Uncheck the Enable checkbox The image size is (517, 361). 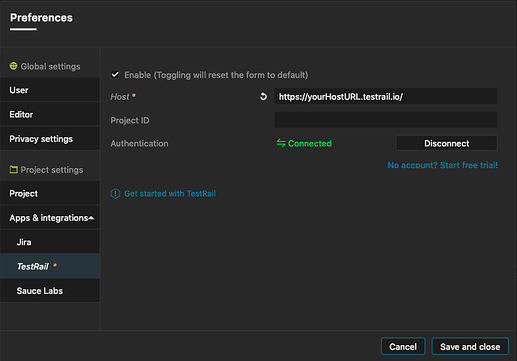(x=115, y=74)
